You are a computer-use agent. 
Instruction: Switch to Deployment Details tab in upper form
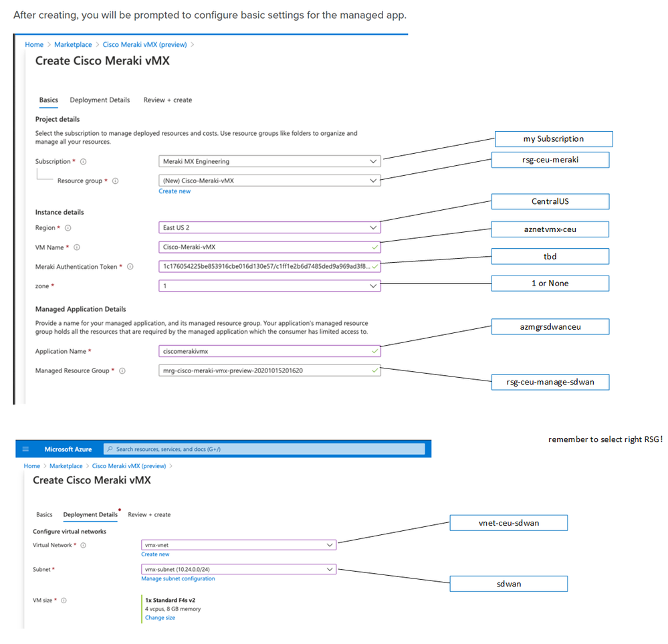click(x=100, y=100)
